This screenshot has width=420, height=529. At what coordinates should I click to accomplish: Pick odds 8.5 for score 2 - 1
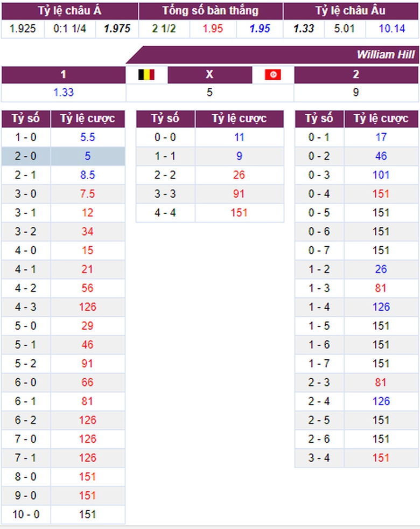point(88,175)
